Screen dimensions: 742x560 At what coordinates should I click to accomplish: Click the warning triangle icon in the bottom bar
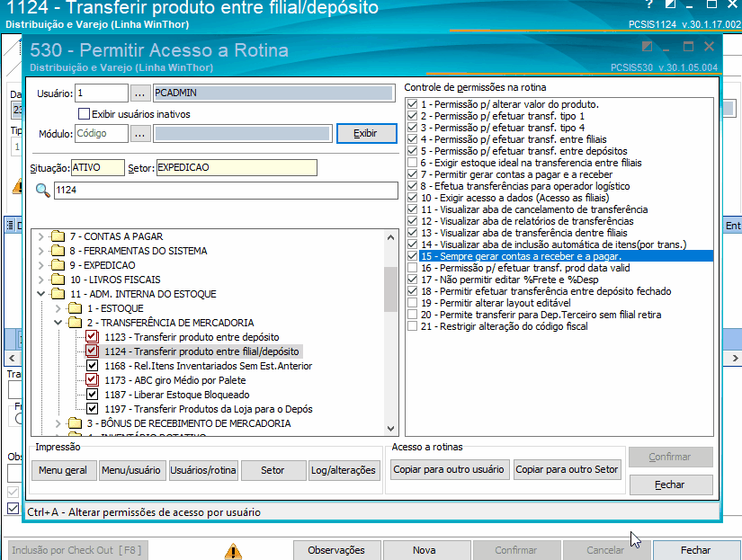[233, 551]
